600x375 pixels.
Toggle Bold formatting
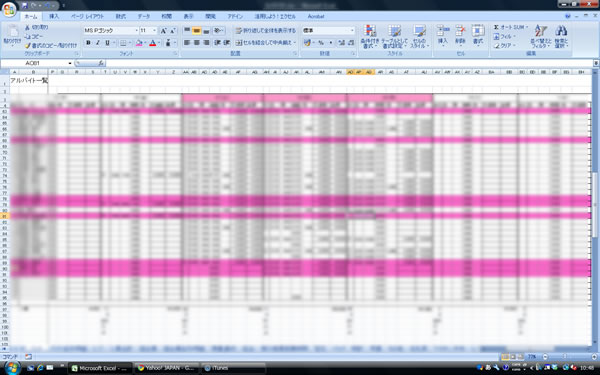click(88, 43)
